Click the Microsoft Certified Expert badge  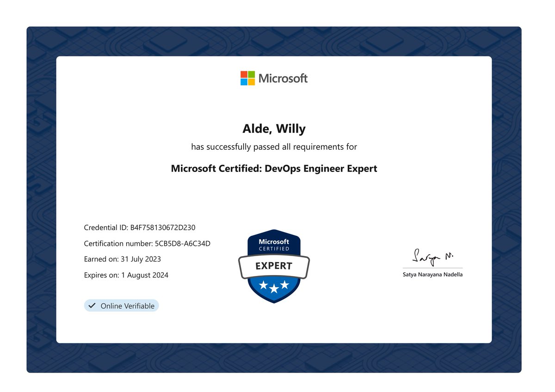[x=273, y=265]
